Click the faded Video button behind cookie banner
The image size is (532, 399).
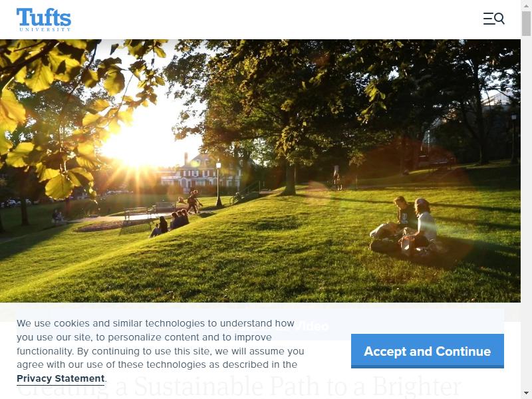[312, 326]
